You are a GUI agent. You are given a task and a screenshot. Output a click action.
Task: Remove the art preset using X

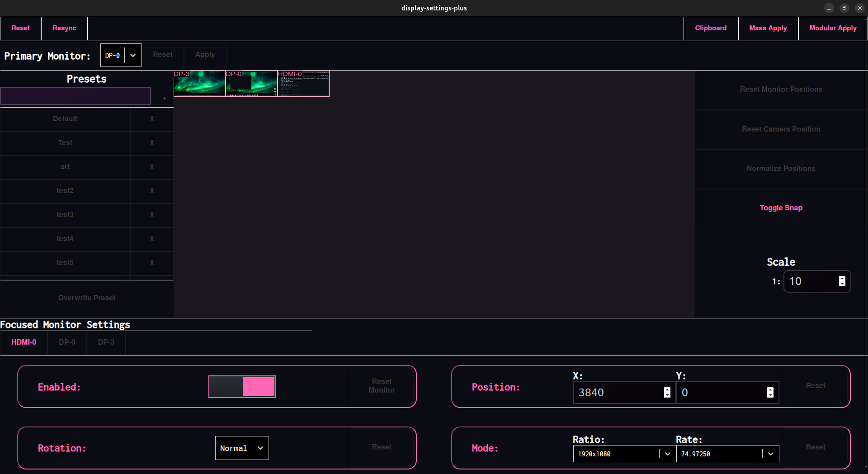click(x=152, y=167)
